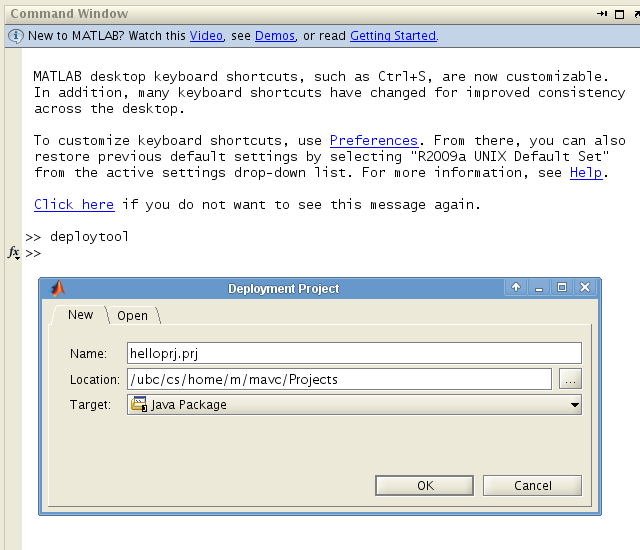
Task: Follow the 'Click here' link
Action: point(74,204)
